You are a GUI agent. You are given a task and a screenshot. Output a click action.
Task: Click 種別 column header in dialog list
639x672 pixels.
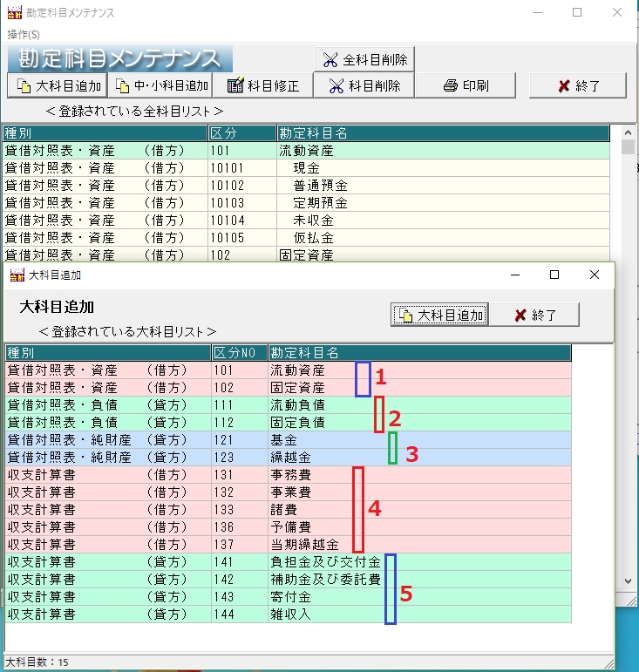(x=108, y=353)
